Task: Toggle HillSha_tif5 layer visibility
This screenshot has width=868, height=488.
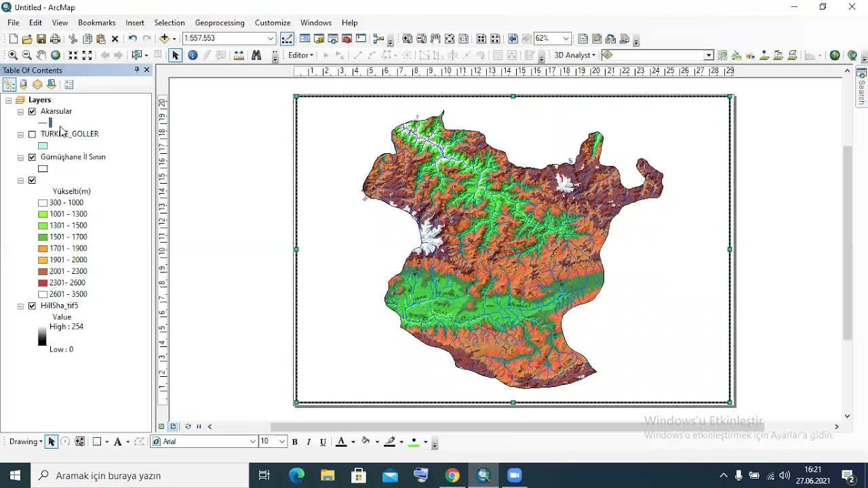Action: point(32,306)
